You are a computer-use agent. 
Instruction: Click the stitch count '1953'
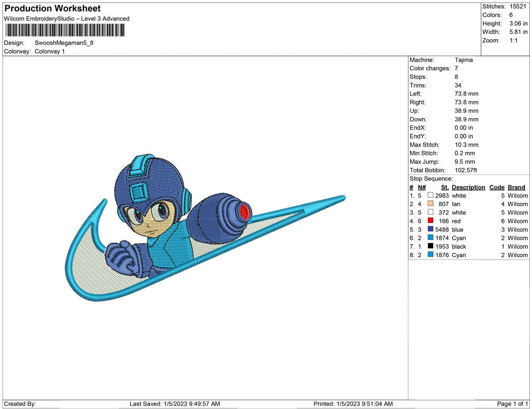(442, 246)
